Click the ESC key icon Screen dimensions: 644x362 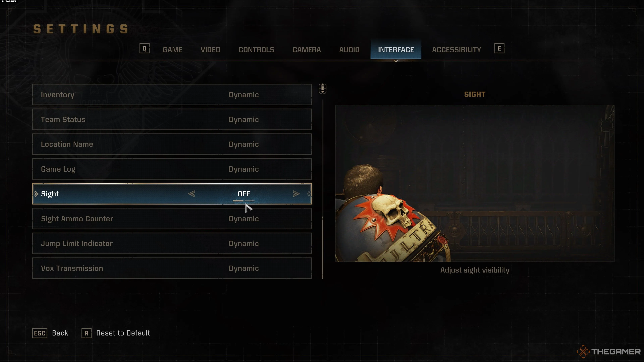point(40,333)
